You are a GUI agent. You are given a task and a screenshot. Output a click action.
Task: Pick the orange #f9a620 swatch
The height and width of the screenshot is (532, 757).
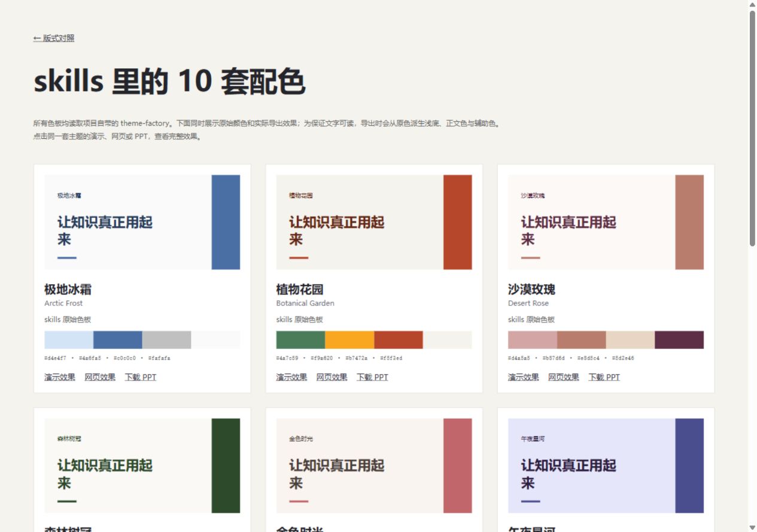[349, 340]
